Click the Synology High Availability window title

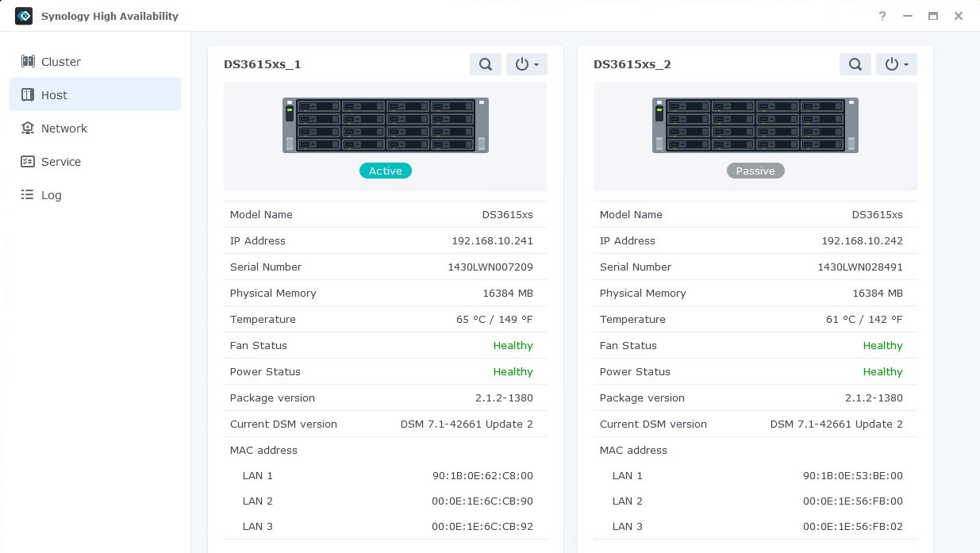[110, 16]
